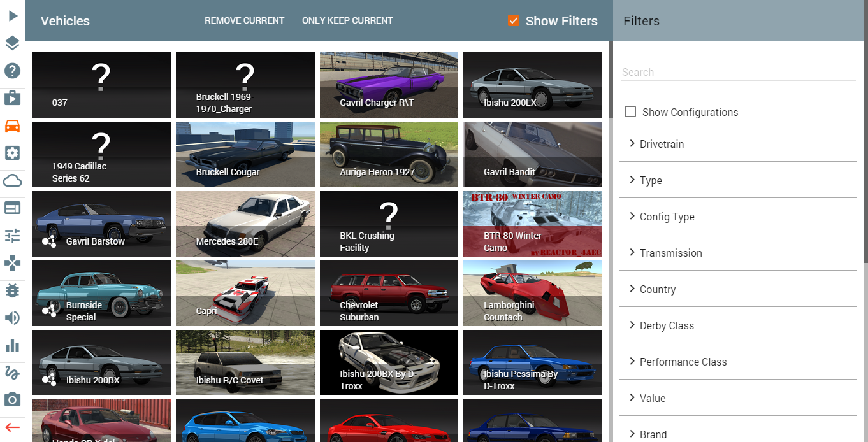Select the BTR-80 Winter Camo tile
This screenshot has height=442, width=868.
tap(533, 224)
